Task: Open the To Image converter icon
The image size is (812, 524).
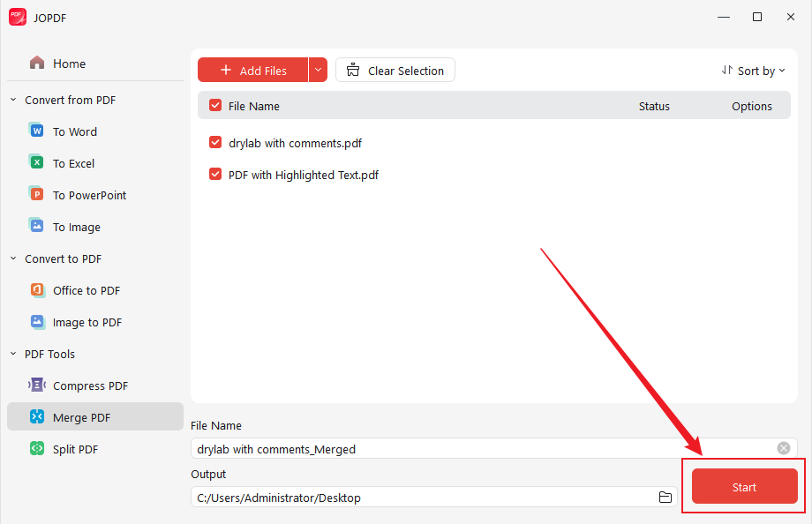Action: [x=36, y=226]
